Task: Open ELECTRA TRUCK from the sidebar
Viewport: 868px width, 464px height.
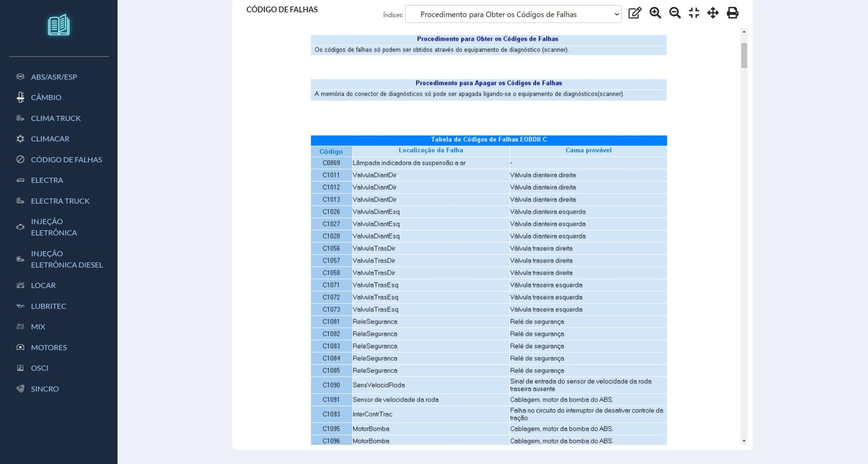Action: pyautogui.click(x=60, y=201)
